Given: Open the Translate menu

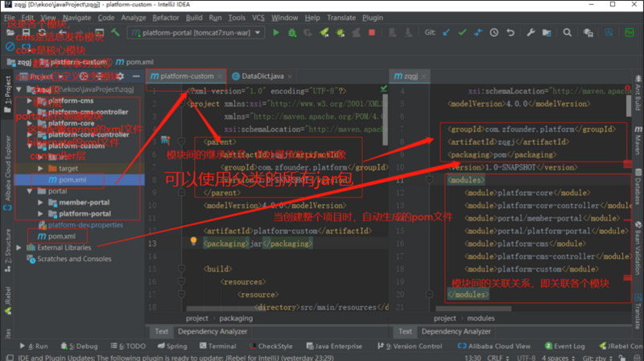Looking at the screenshot, I should pos(341,18).
